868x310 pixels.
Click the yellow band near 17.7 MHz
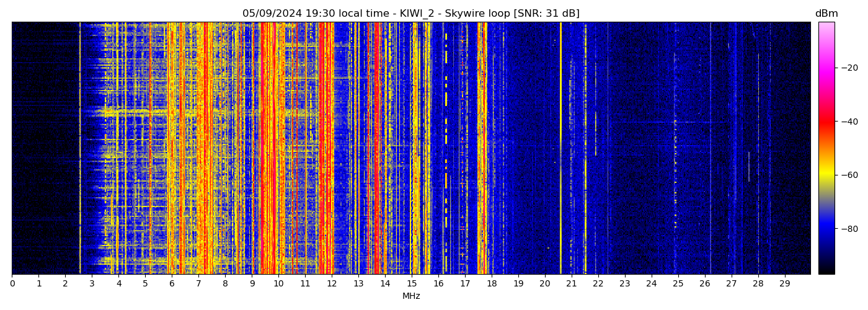tap(482, 149)
